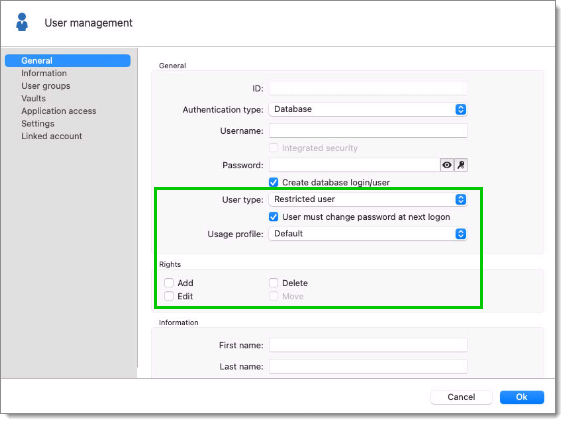Enable the Add right checkbox
566x424 pixels.
click(169, 283)
